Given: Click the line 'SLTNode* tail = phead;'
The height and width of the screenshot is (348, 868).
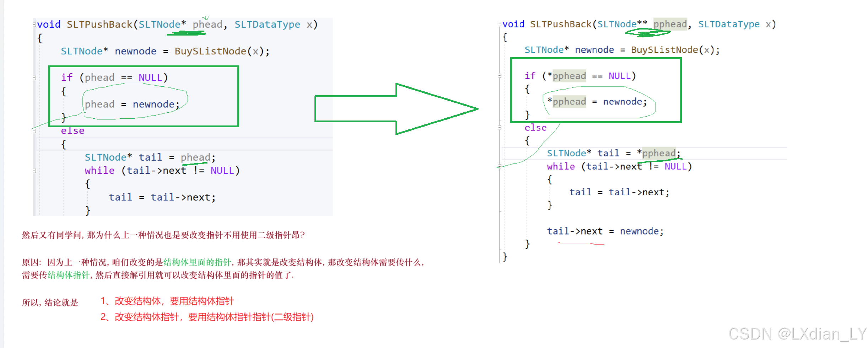Looking at the screenshot, I should click(150, 157).
